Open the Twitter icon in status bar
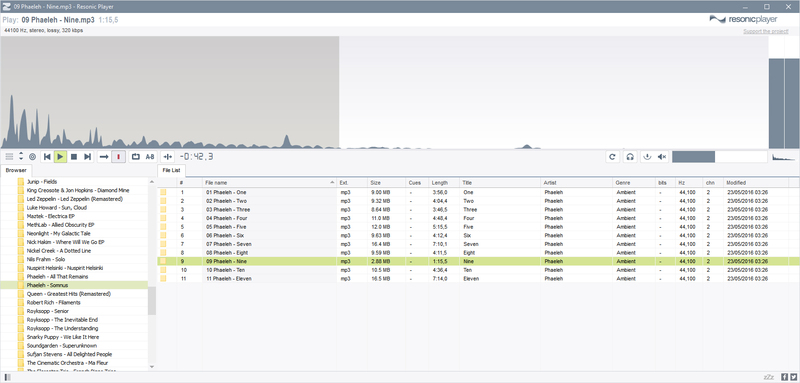 click(793, 377)
